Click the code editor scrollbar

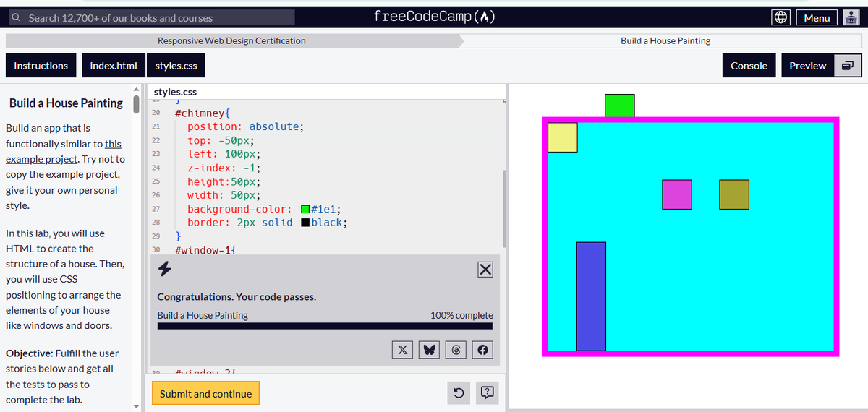(x=504, y=210)
